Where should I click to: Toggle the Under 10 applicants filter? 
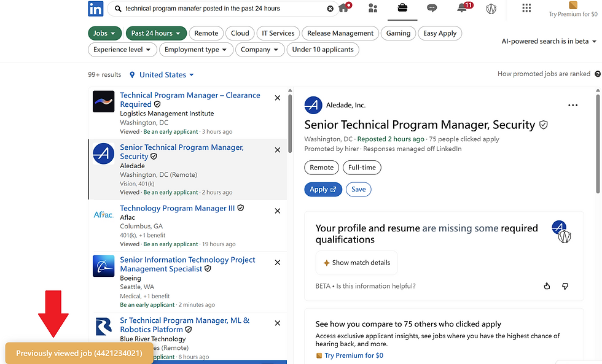[323, 50]
